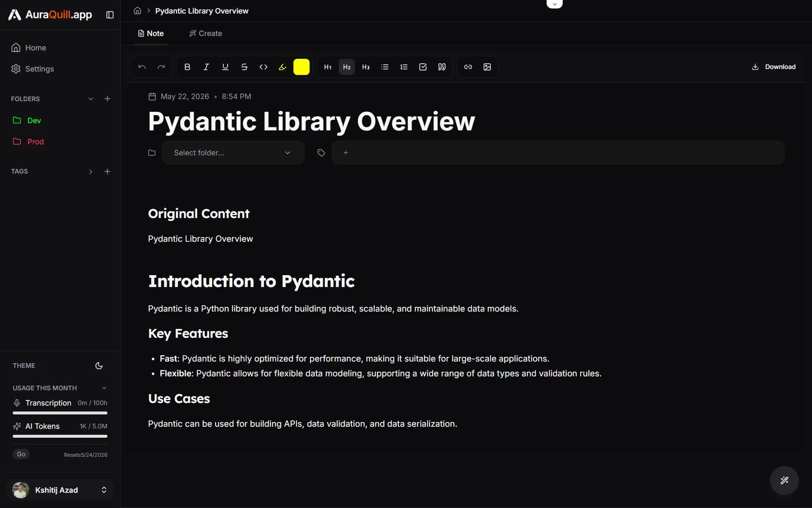
Task: Apply strikethrough formatting
Action: [x=244, y=67]
